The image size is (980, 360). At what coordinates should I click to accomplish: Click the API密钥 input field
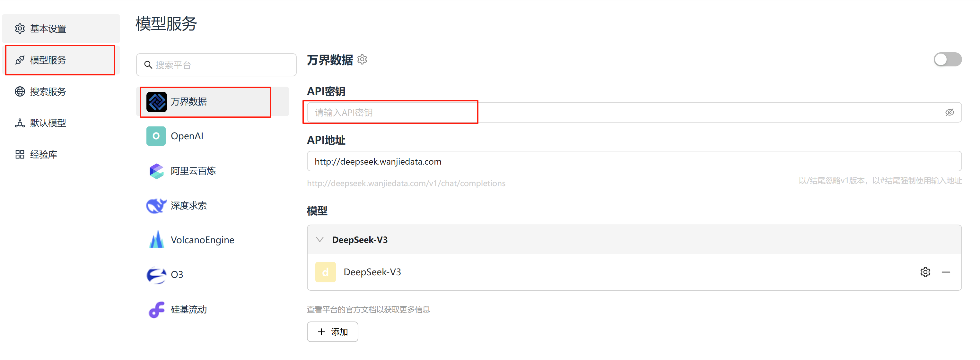634,113
